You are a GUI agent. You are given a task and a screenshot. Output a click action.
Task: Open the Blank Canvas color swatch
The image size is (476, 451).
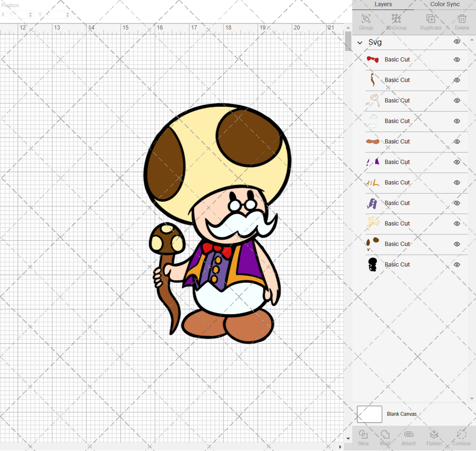tap(369, 414)
